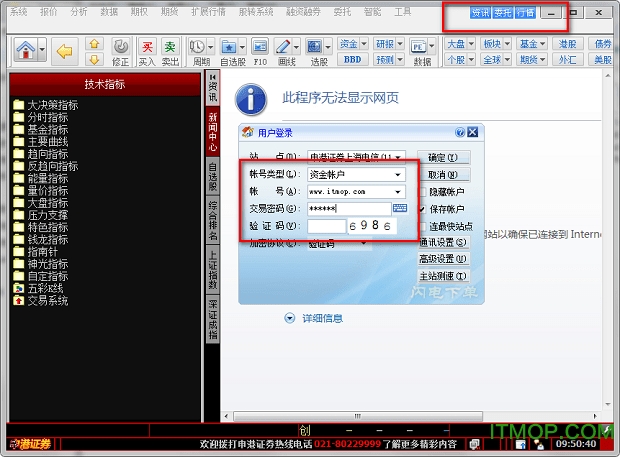
Task: Toggle the 保存帐户 checkbox
Action: pyautogui.click(x=421, y=208)
